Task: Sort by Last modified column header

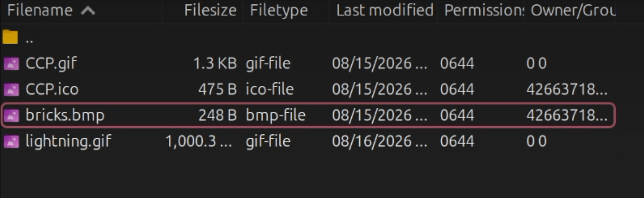Action: click(x=385, y=10)
